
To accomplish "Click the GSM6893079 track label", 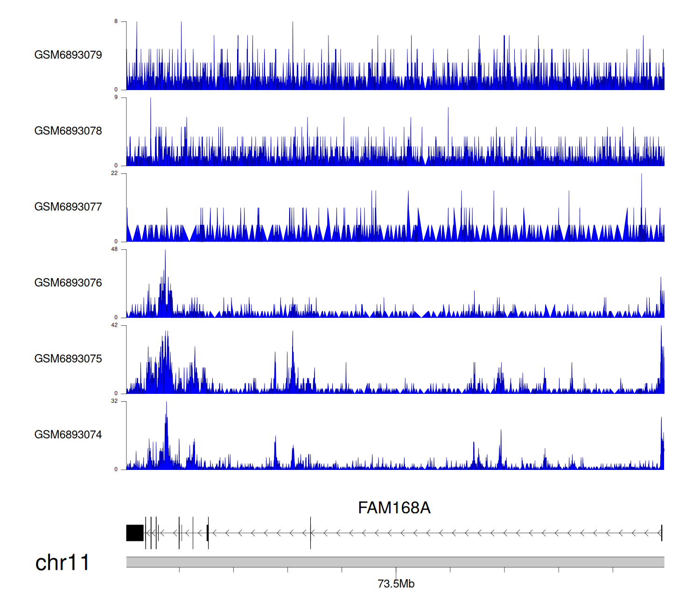I will 68,55.
